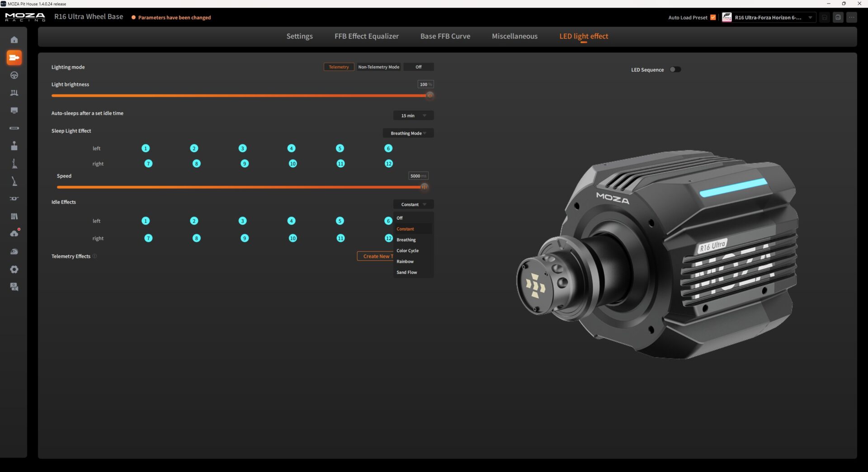Select the wheel base sidebar icon
Screen dimensions: 868x472
pos(14,57)
